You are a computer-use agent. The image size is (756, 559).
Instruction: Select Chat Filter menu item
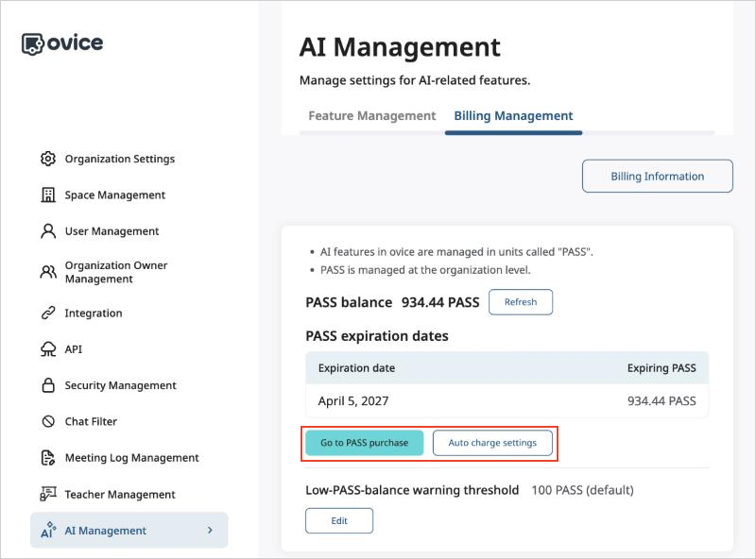(91, 422)
